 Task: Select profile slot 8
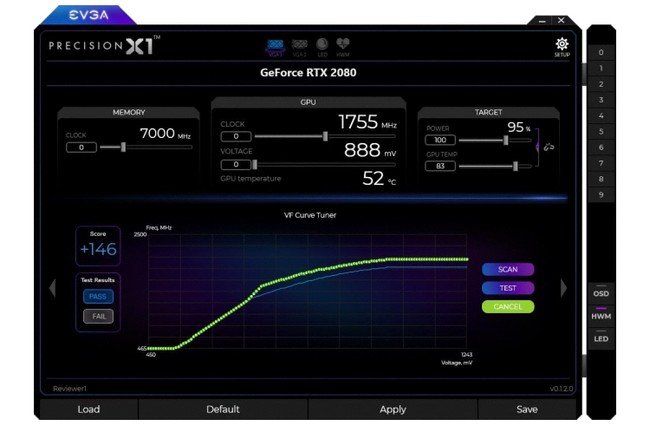601,179
